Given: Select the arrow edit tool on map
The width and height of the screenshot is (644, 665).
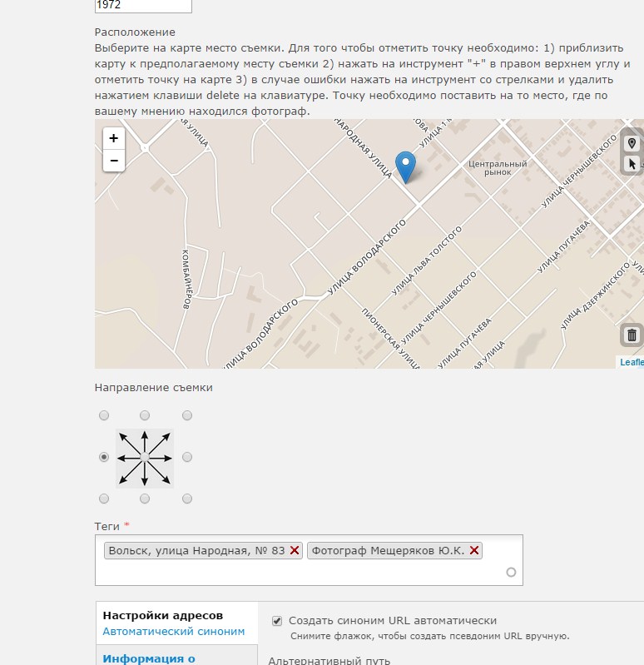Looking at the screenshot, I should 632,164.
